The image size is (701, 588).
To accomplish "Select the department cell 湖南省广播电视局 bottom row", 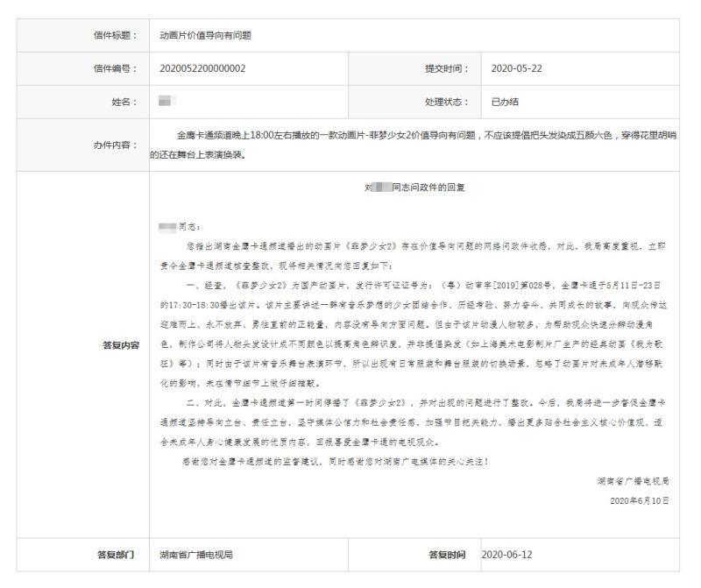I will [191, 555].
